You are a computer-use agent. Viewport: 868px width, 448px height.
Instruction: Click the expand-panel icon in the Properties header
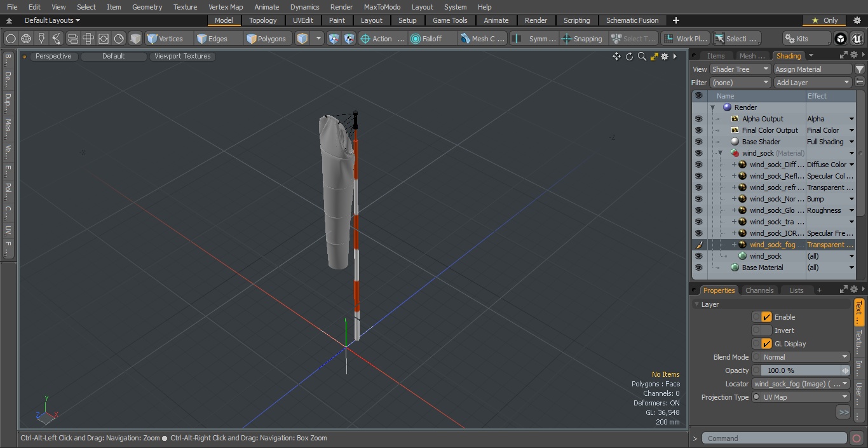point(843,290)
